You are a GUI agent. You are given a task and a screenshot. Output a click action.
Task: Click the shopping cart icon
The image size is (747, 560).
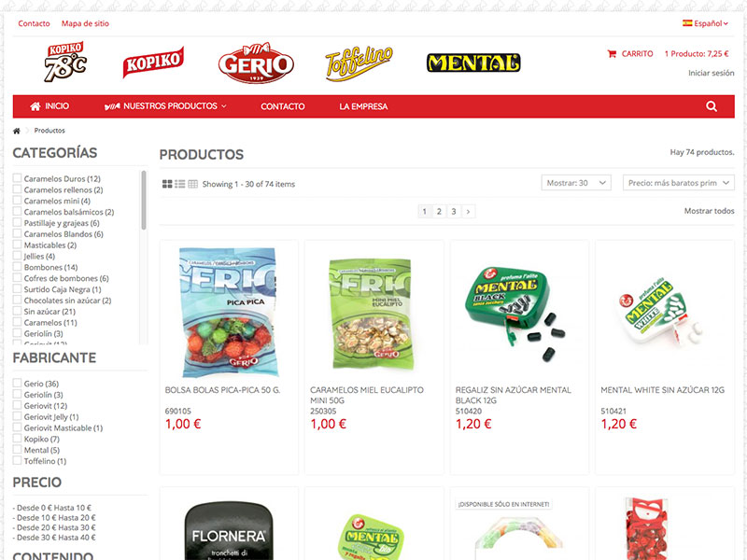(612, 54)
